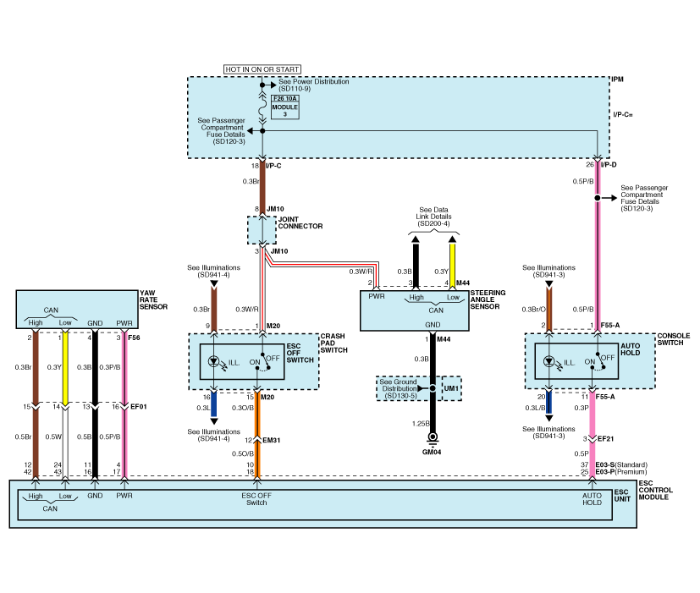Click the yellow 0.3Y wire at the yaw rate sensor

click(x=66, y=366)
